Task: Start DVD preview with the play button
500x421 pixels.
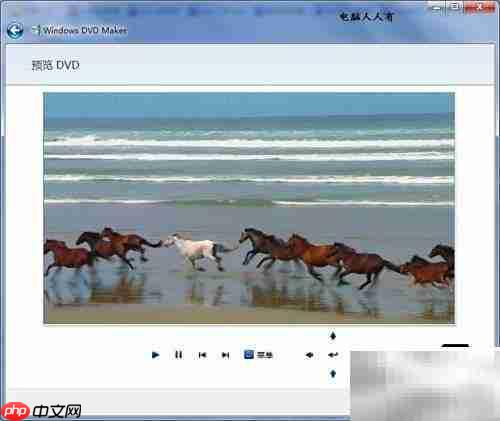Action: coord(155,355)
